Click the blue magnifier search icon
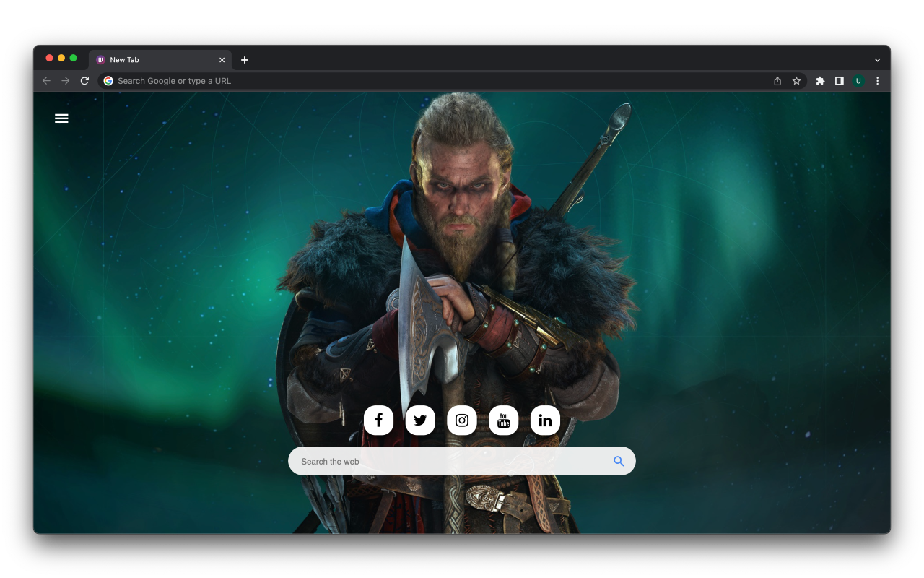 pyautogui.click(x=619, y=461)
